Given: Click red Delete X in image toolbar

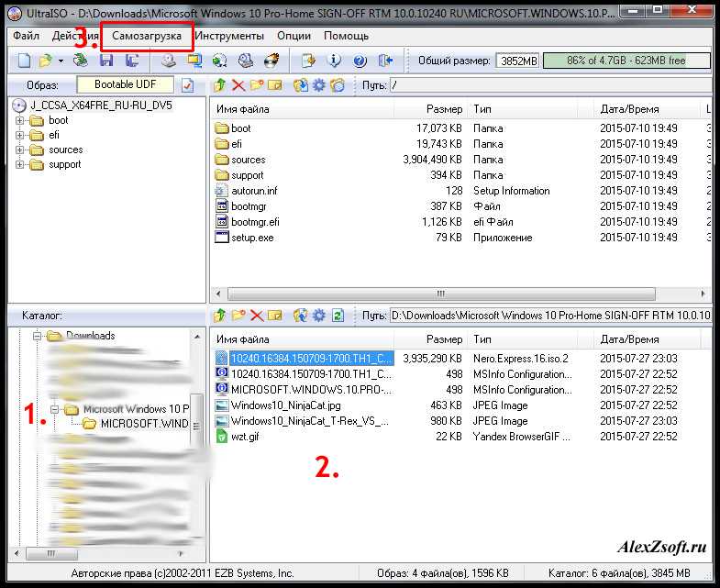Looking at the screenshot, I should [238, 85].
